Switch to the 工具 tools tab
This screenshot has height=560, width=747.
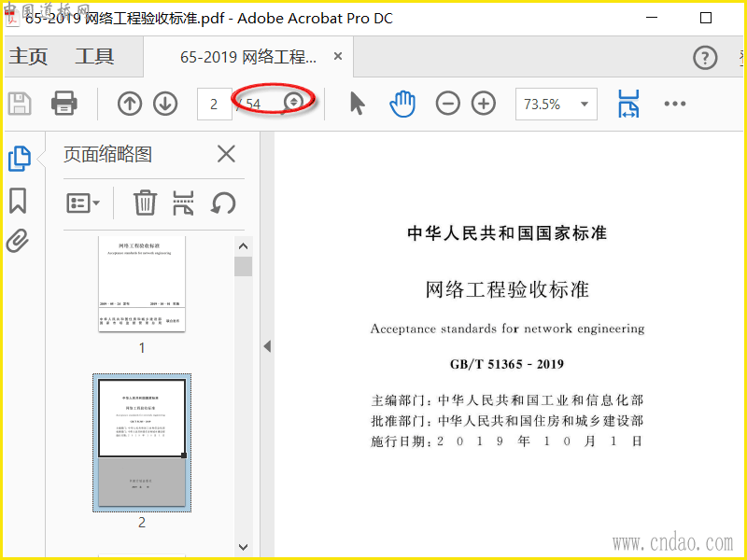click(94, 56)
